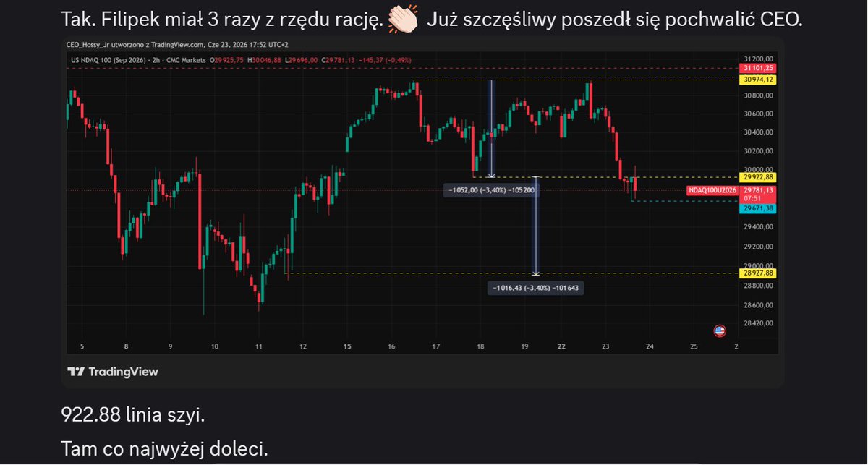Click the clapping hands emoji in the post
The image size is (868, 465).
(403, 20)
